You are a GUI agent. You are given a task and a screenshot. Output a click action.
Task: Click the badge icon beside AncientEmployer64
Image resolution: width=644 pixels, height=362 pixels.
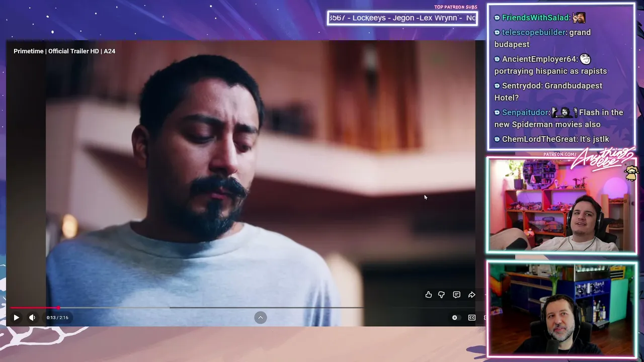click(x=497, y=59)
